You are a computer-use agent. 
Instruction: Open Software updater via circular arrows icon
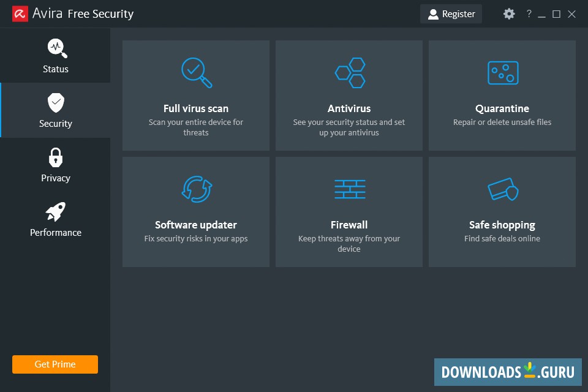(196, 189)
